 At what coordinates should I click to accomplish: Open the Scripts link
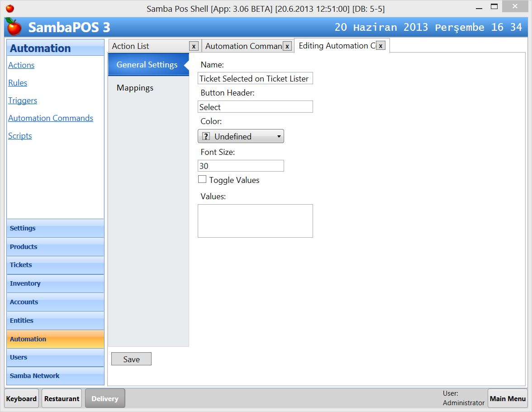(20, 136)
